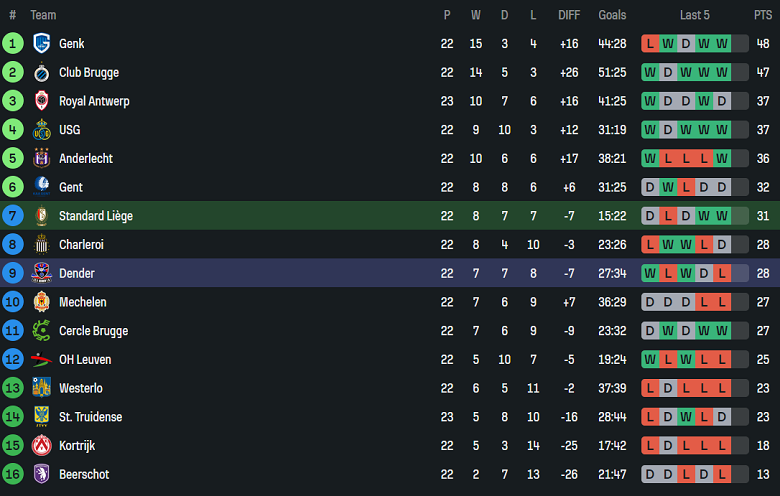Click the Club Brugge crest icon
780x496 pixels.
click(41, 73)
